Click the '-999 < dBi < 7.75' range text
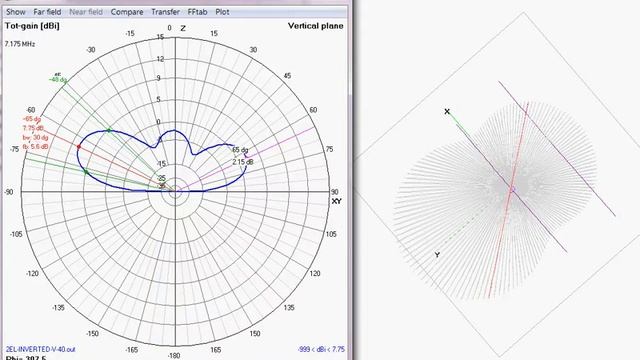 coord(321,349)
